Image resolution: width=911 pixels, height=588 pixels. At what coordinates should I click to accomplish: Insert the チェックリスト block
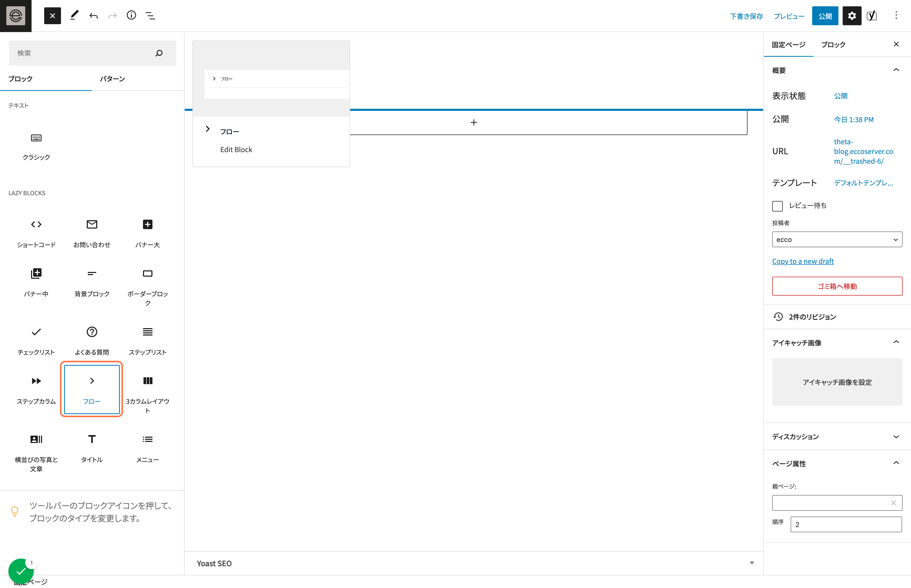tap(36, 341)
